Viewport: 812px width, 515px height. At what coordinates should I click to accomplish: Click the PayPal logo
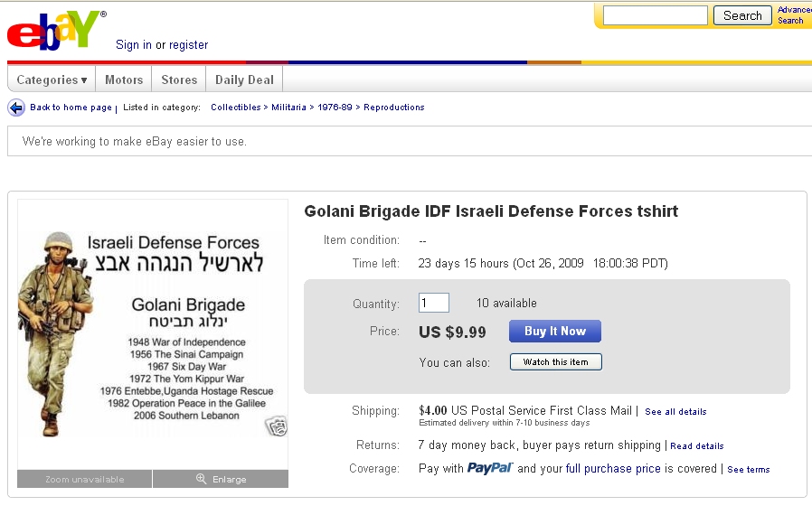point(490,468)
